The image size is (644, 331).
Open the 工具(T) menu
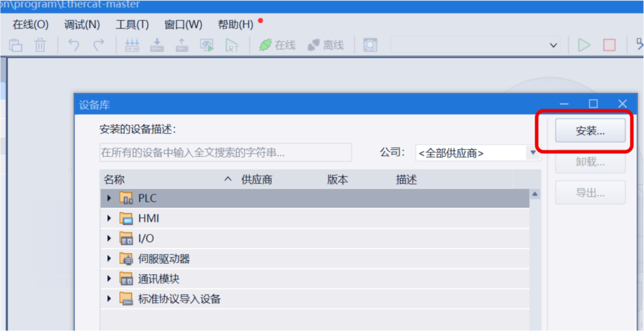(132, 25)
